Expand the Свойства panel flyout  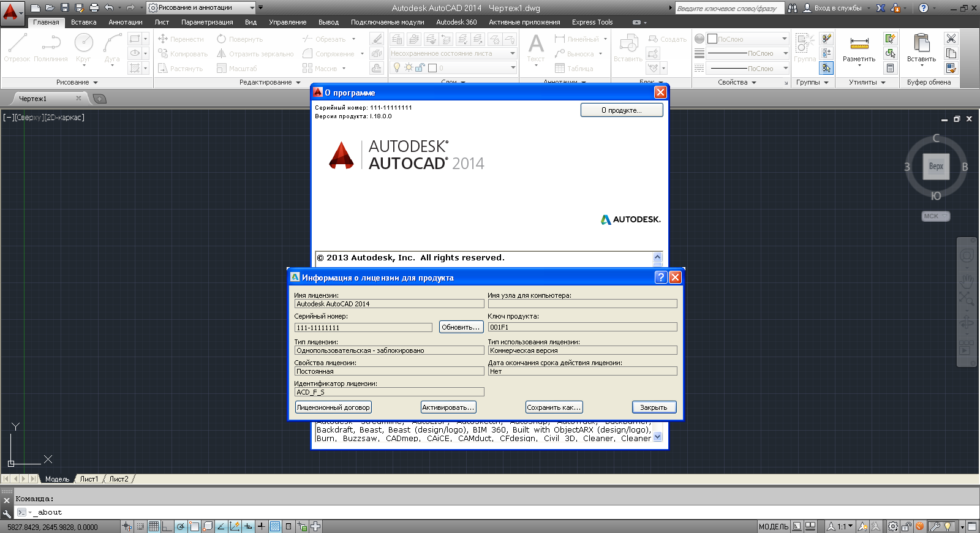pyautogui.click(x=737, y=82)
